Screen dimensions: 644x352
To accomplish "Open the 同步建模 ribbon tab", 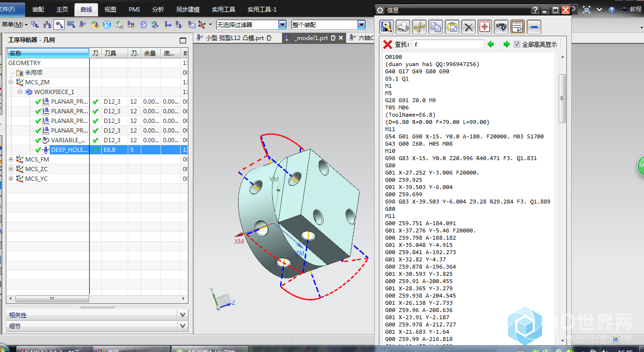I will [188, 9].
